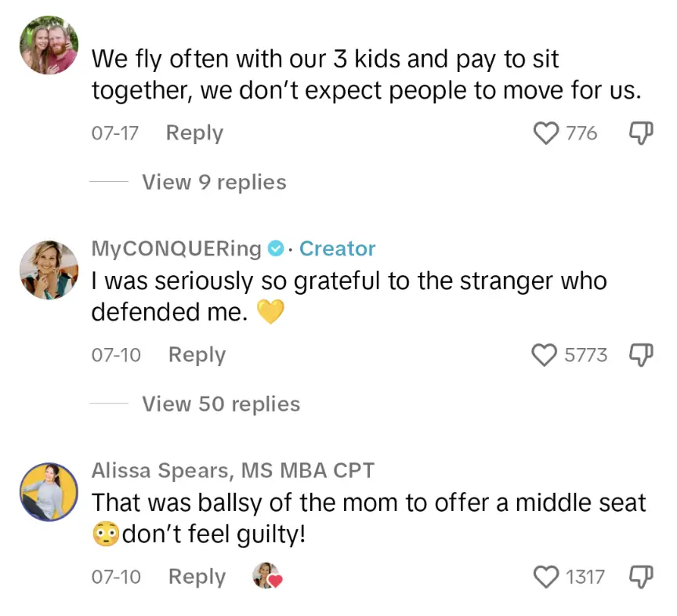Expand 'View 50 replies'

pos(220,404)
